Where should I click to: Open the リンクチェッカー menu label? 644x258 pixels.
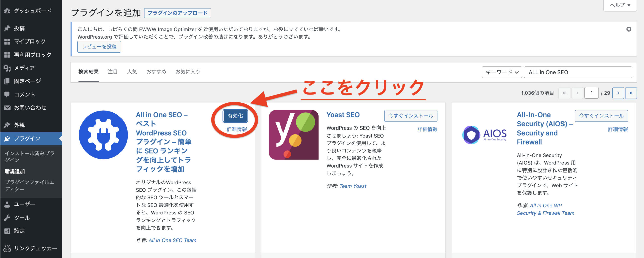[x=36, y=248]
